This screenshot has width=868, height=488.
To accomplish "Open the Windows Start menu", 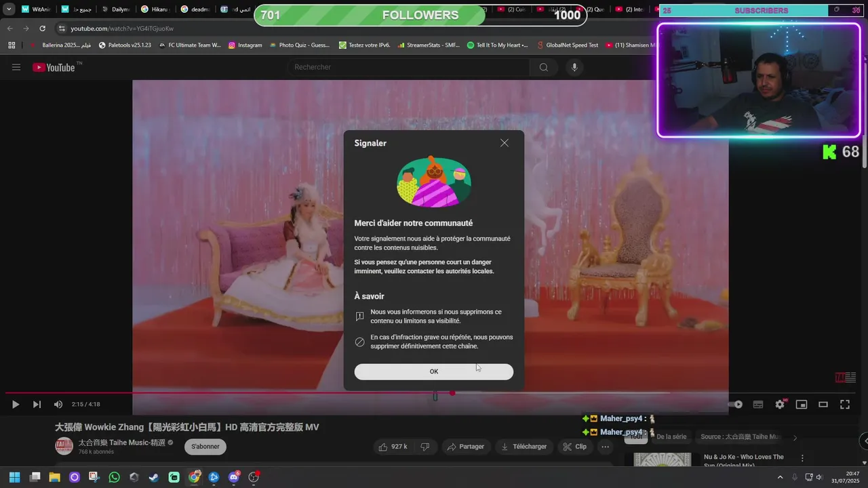I will coord(14,477).
